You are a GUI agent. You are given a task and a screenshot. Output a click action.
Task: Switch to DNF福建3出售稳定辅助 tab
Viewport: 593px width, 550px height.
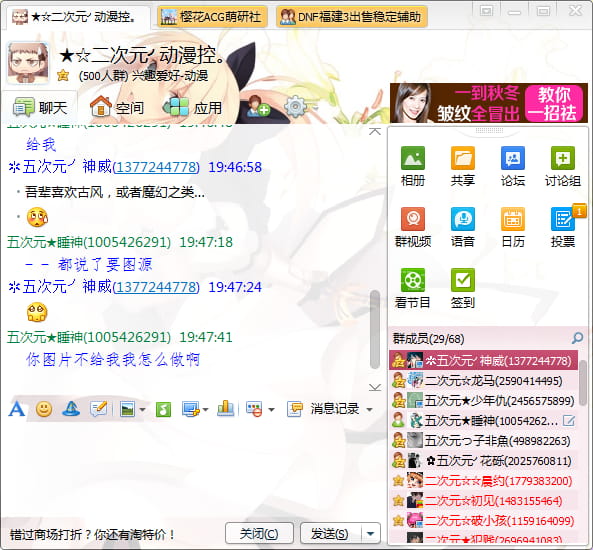click(352, 17)
